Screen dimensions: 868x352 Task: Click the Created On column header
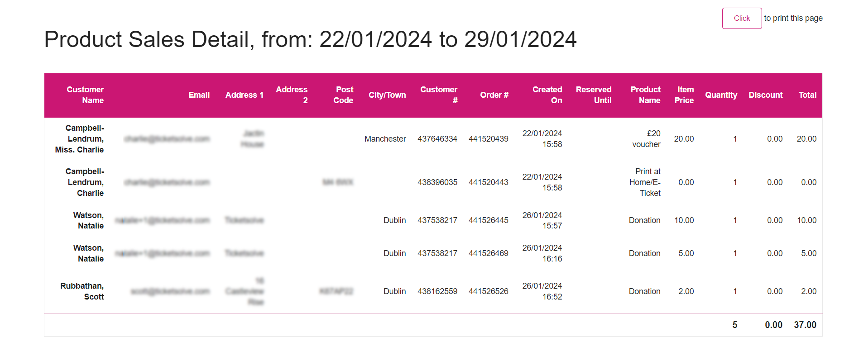click(547, 95)
